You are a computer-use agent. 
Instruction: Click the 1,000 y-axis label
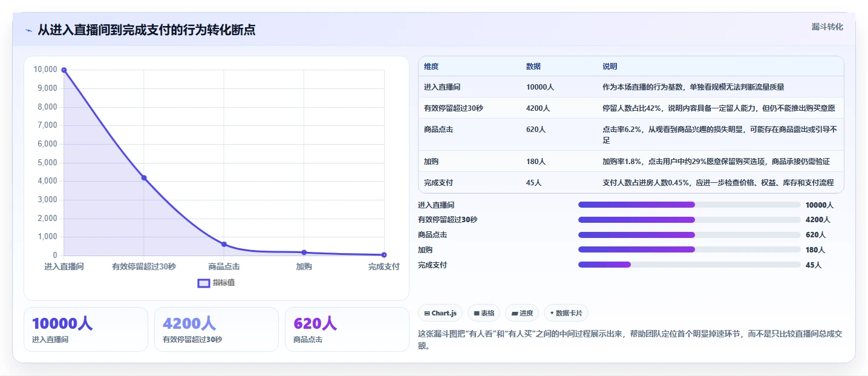(x=47, y=237)
